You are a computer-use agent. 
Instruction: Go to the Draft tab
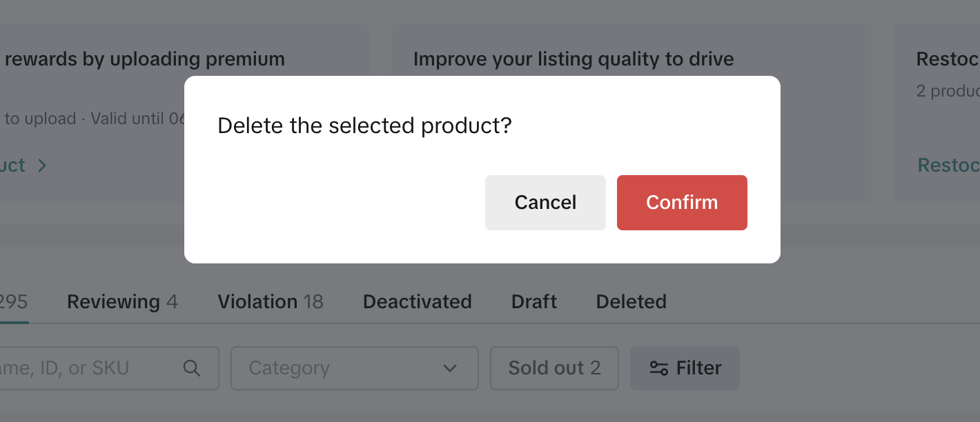click(x=533, y=302)
